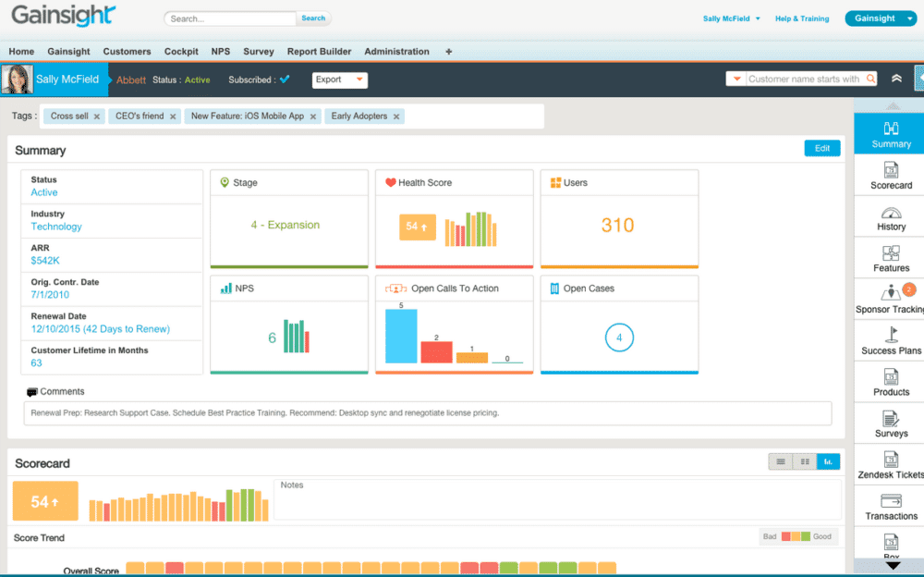Image resolution: width=924 pixels, height=577 pixels.
Task: Open the Export dropdown
Action: (338, 80)
